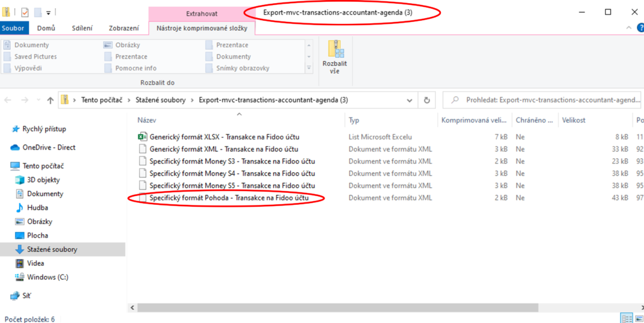Expand address bar history dropdown

[409, 100]
